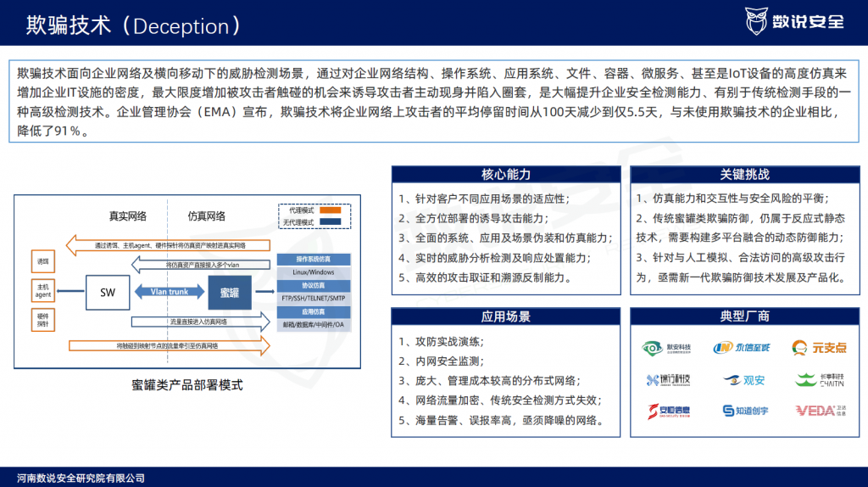This screenshot has height=487, width=868.
Task: Click the 安恒信息 vendor logo
Action: click(669, 411)
